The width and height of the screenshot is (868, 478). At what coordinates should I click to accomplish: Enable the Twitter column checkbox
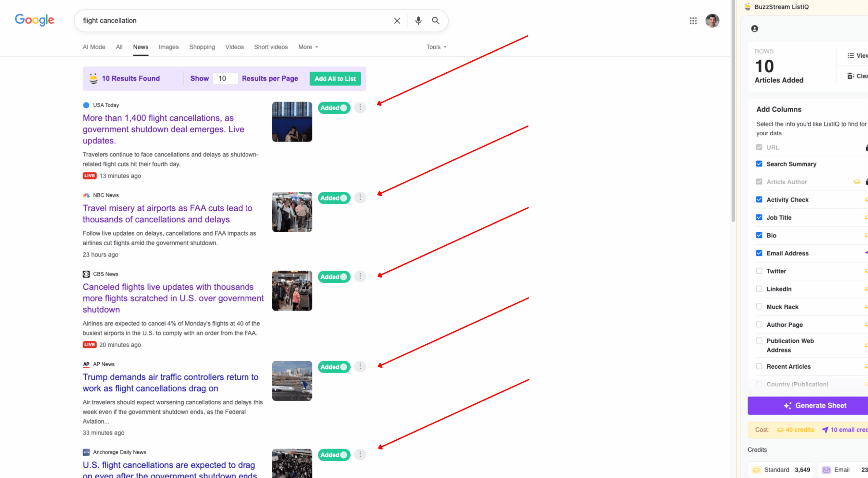pos(759,271)
